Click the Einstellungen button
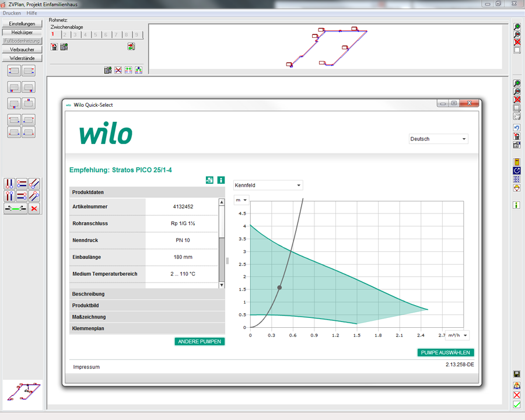525x420 pixels. coord(22,24)
